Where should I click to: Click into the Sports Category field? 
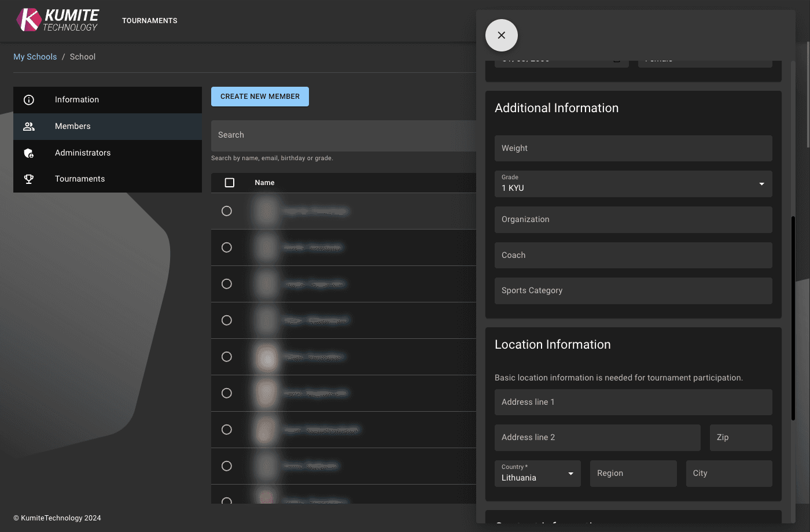coord(633,291)
